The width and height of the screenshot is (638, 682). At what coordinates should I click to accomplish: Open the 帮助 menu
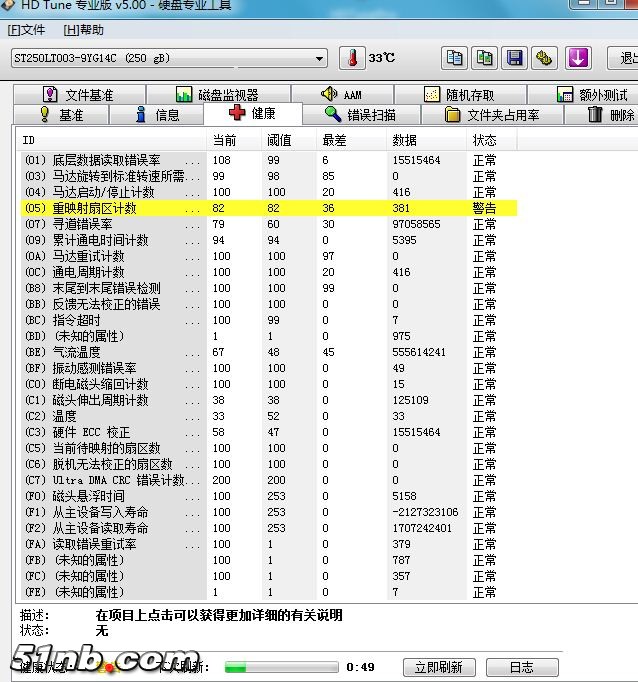pyautogui.click(x=83, y=30)
